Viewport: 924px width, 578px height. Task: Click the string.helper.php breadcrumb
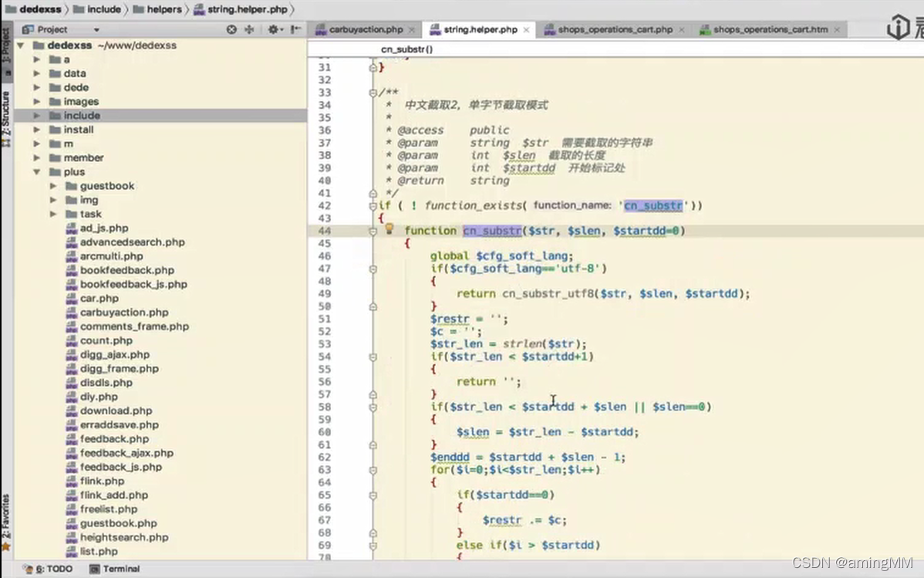point(241,9)
